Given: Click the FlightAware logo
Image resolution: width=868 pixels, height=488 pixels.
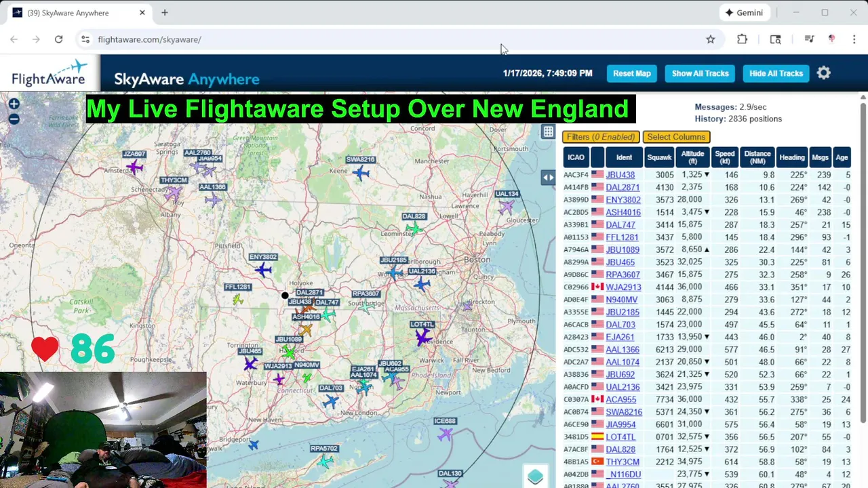Looking at the screenshot, I should (x=50, y=73).
